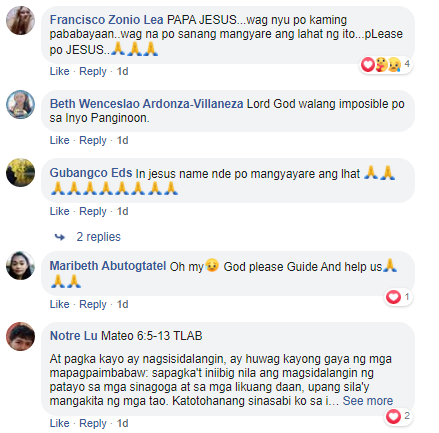Open Beth Wenceslao Ardonza-Villaneza name link

146,104
